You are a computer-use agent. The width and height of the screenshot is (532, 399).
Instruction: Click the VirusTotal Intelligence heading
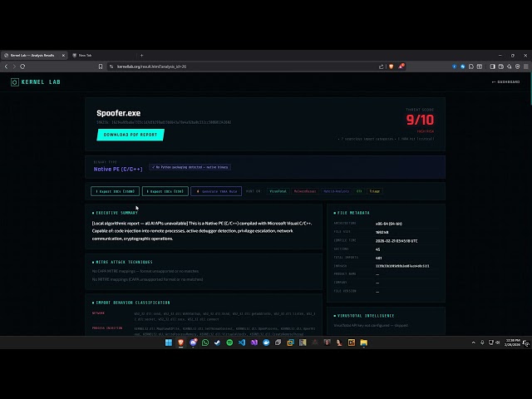[x=366, y=316]
